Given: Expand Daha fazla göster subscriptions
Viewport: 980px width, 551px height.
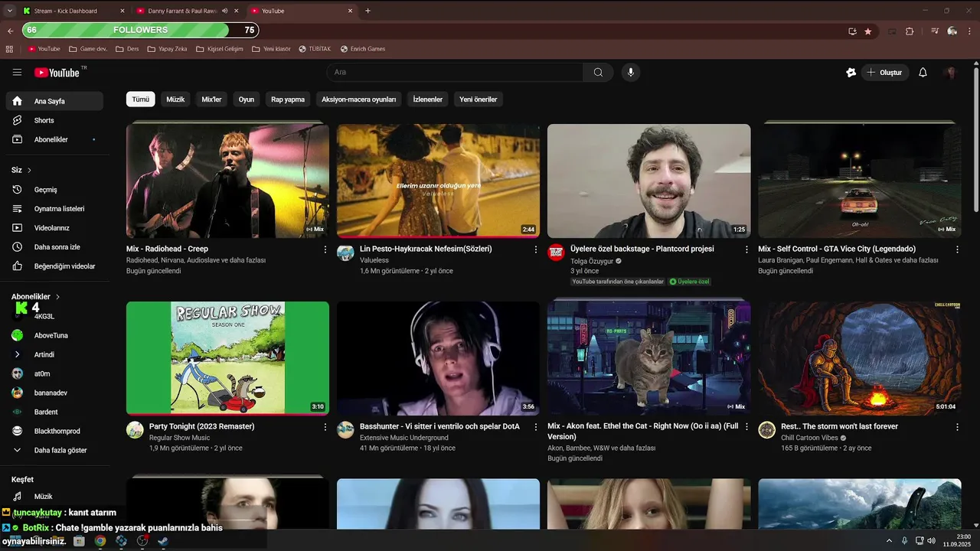Looking at the screenshot, I should [x=54, y=450].
